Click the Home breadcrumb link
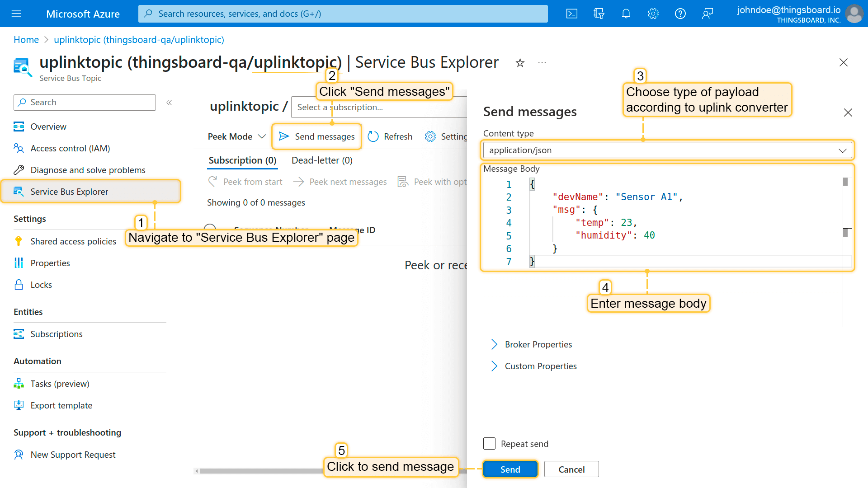868x488 pixels. click(x=26, y=40)
